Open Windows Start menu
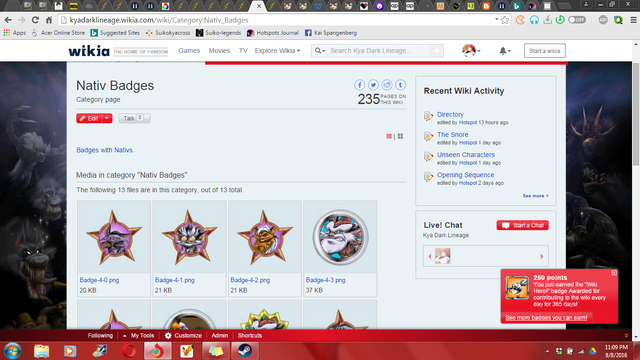The width and height of the screenshot is (640, 360). pyautogui.click(x=12, y=351)
